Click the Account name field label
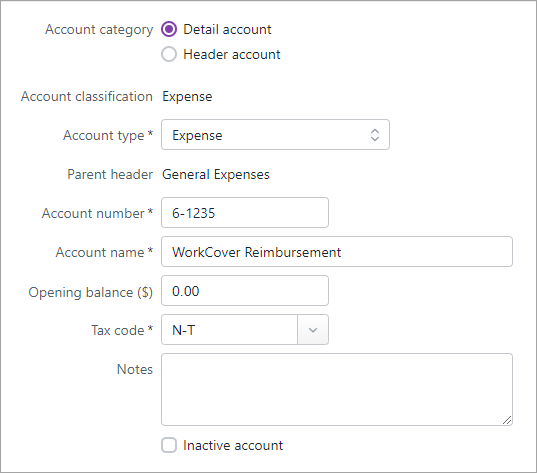This screenshot has width=537, height=473. tap(104, 252)
